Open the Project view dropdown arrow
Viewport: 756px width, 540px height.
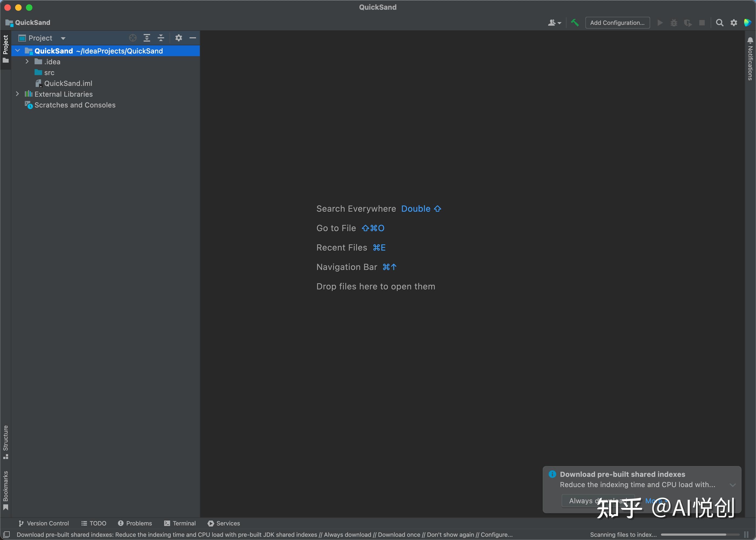point(63,38)
